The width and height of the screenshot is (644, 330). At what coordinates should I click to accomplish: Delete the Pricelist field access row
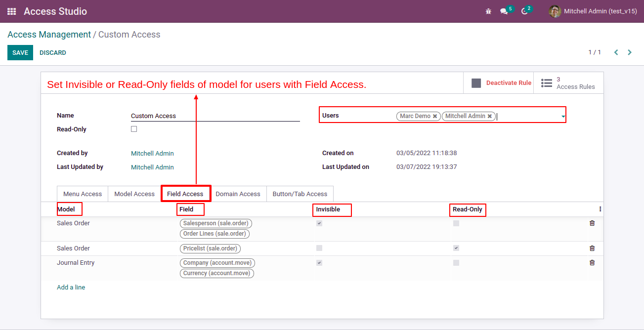click(592, 248)
